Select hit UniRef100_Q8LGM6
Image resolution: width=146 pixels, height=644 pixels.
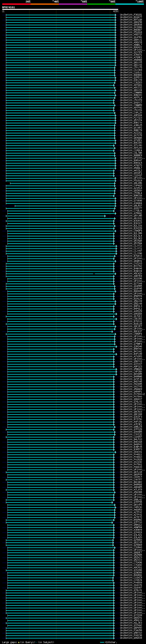pyautogui.click(x=131, y=183)
